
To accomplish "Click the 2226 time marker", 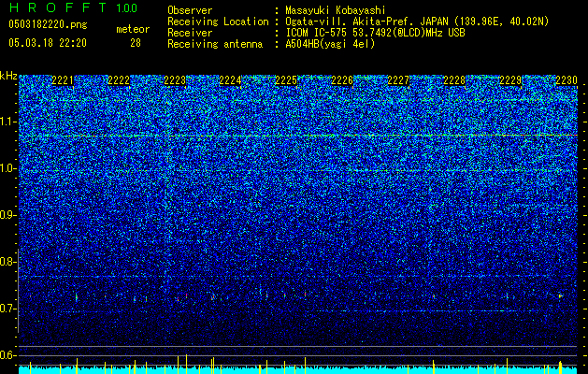I will [x=342, y=80].
